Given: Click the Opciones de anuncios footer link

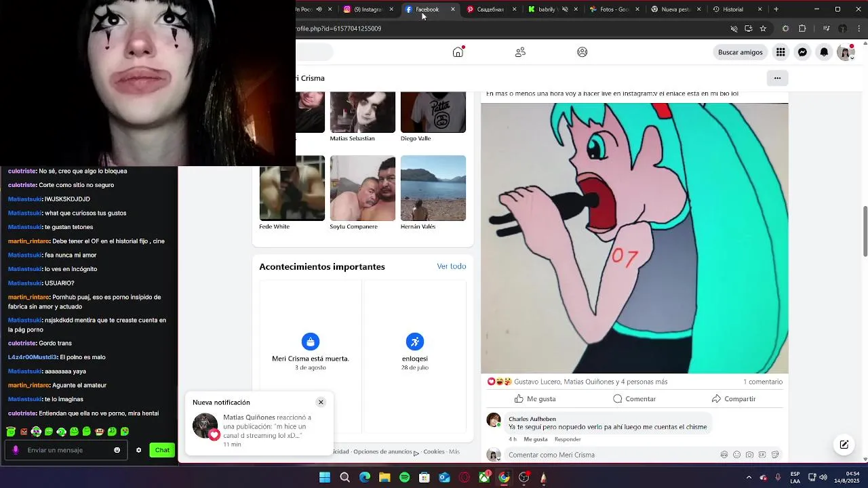Looking at the screenshot, I should click(x=383, y=451).
